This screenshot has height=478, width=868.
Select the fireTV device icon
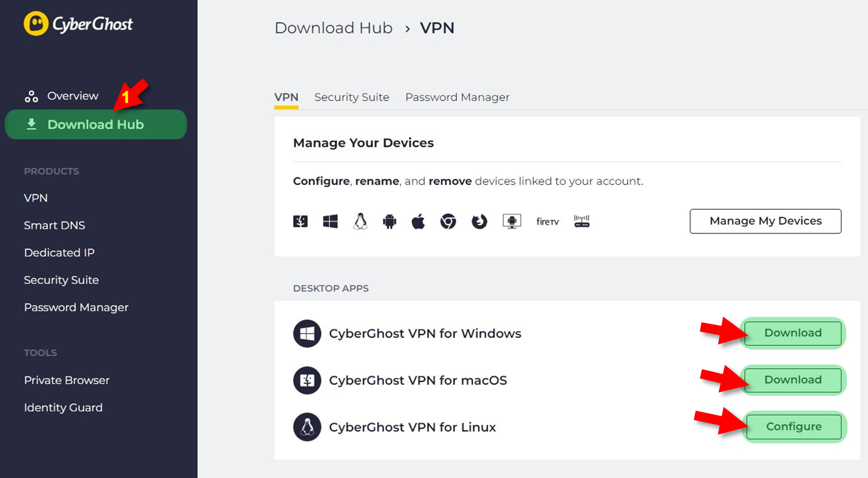point(547,222)
